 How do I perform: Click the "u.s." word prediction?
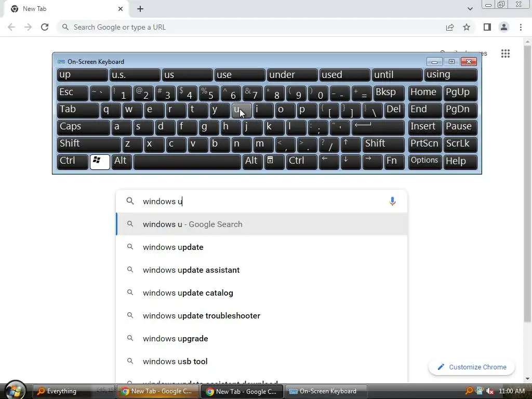click(135, 75)
